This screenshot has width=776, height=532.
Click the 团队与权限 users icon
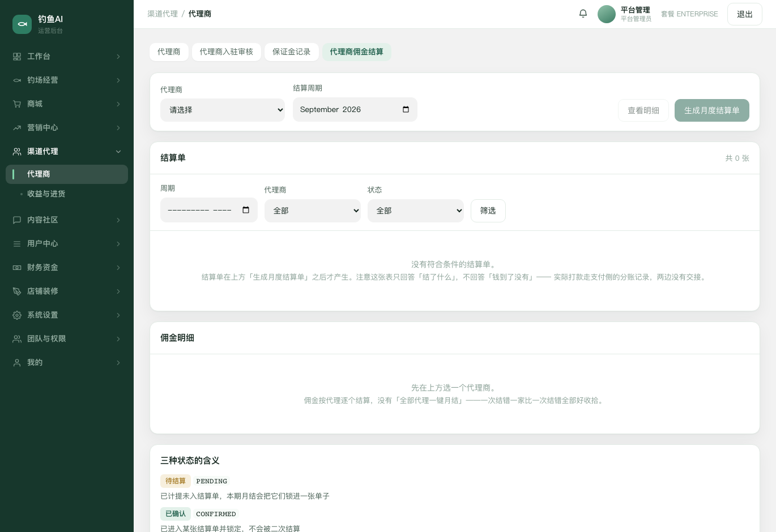point(17,339)
